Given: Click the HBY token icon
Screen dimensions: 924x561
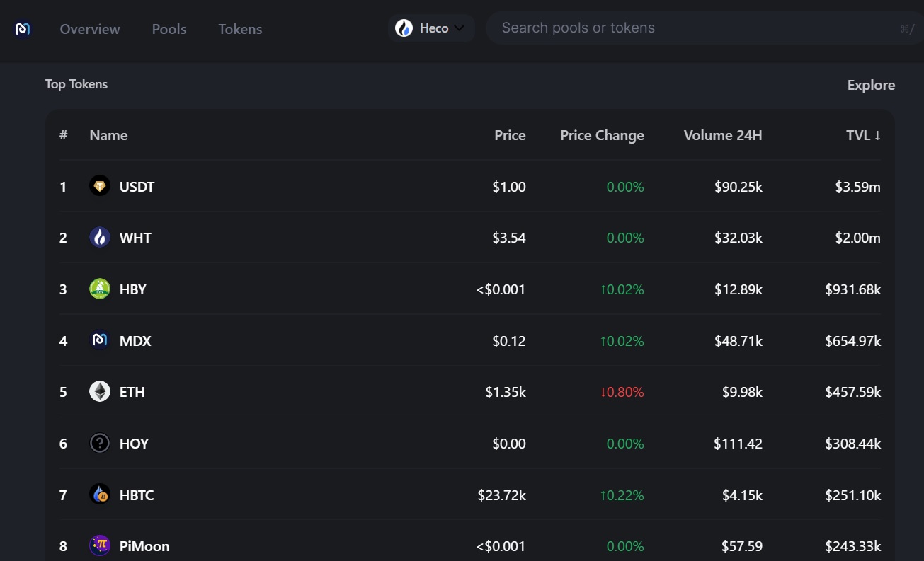Looking at the screenshot, I should pos(100,289).
